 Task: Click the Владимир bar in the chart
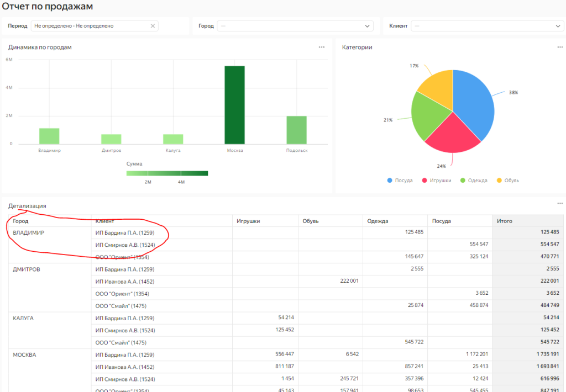click(49, 136)
